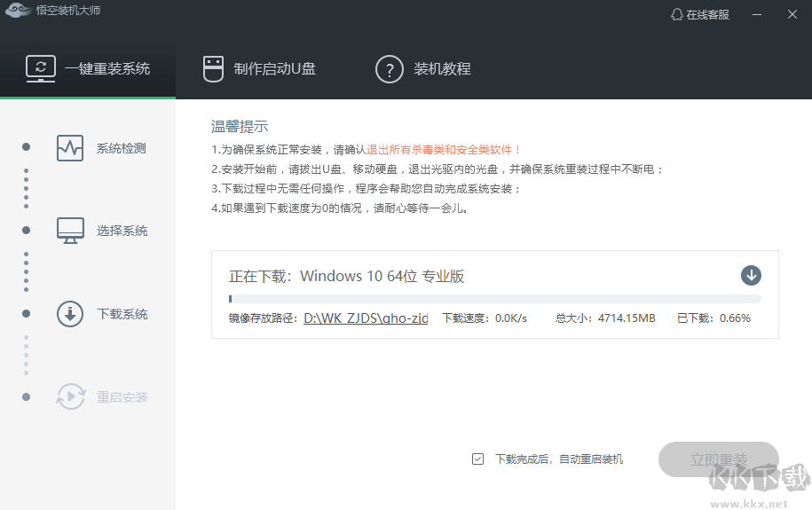Click the 制作启动U盘 USB drive icon

[x=213, y=69]
